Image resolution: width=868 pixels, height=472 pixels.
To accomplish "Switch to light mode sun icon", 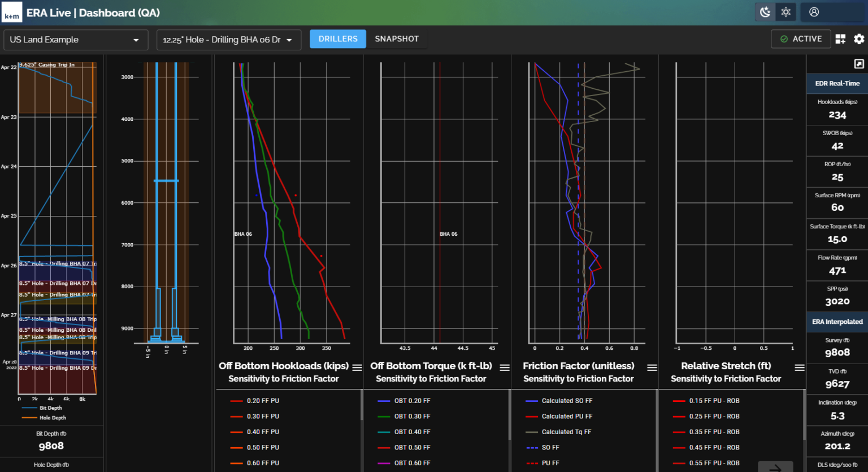I will coord(786,12).
